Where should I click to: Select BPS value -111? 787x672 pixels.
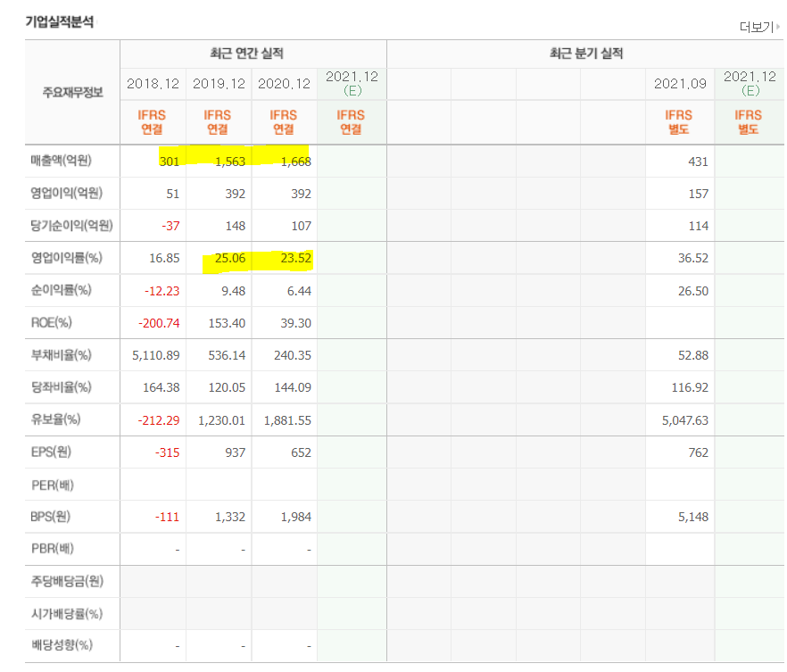click(x=167, y=517)
